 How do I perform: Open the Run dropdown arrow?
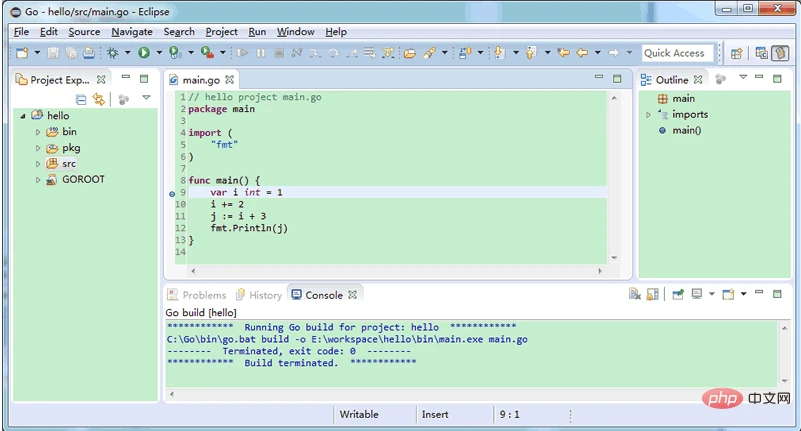pyautogui.click(x=159, y=53)
